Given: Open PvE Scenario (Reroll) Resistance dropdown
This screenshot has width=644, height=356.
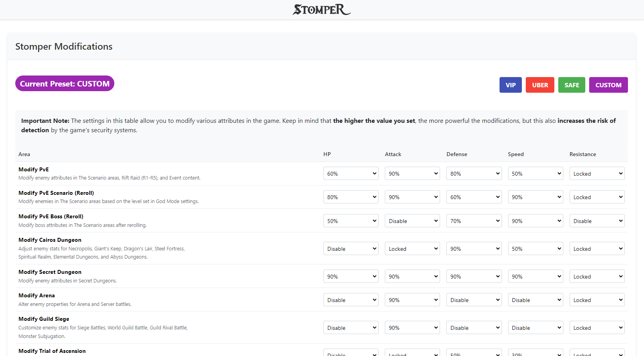Looking at the screenshot, I should point(597,197).
